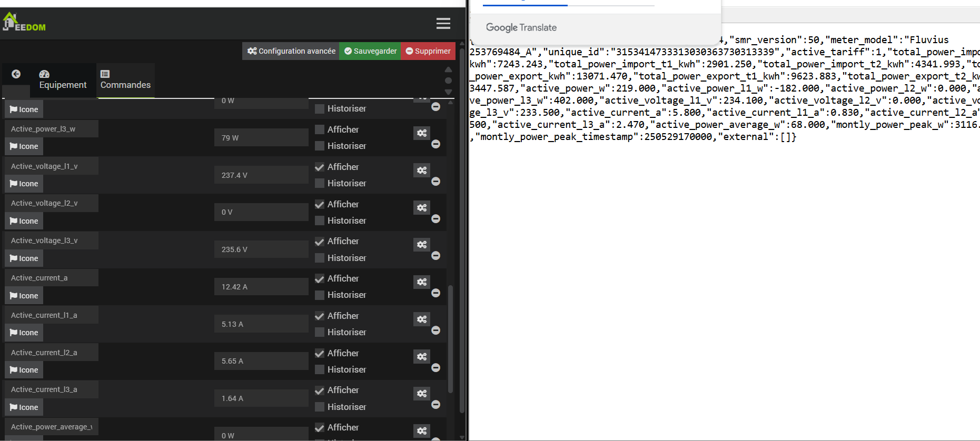Uncheck Afficher for Active_power_average
Screen dimensions: 980x441
tap(319, 427)
